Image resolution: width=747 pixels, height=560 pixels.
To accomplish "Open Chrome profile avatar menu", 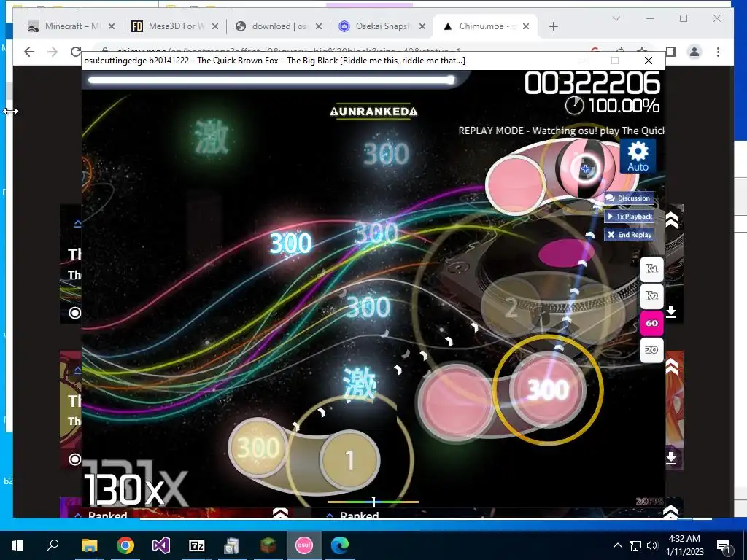I will tap(694, 52).
